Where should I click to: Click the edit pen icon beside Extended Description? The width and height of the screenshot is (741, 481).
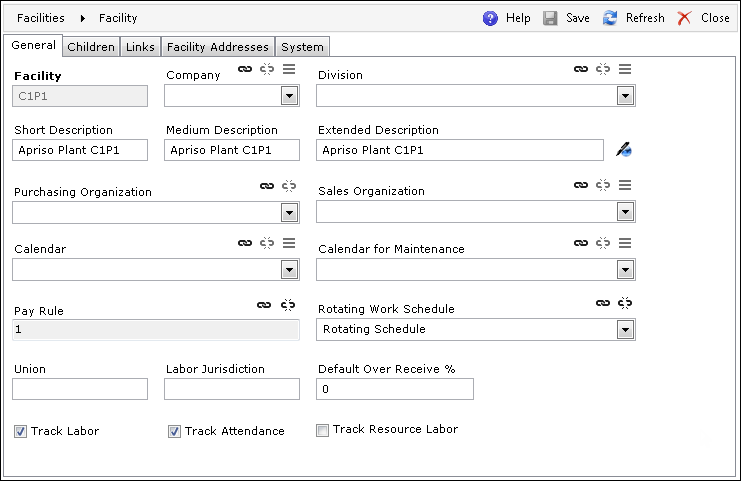[x=623, y=149]
